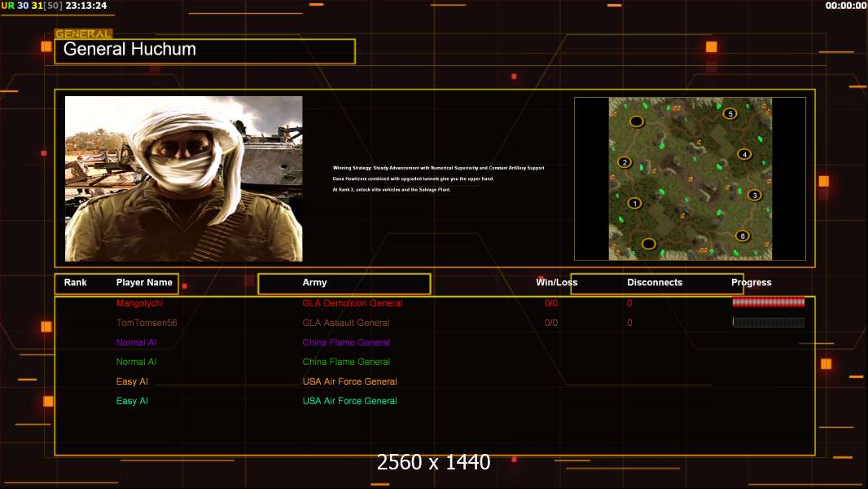Click the Player Name column header
The width and height of the screenshot is (868, 489).
[x=144, y=283]
